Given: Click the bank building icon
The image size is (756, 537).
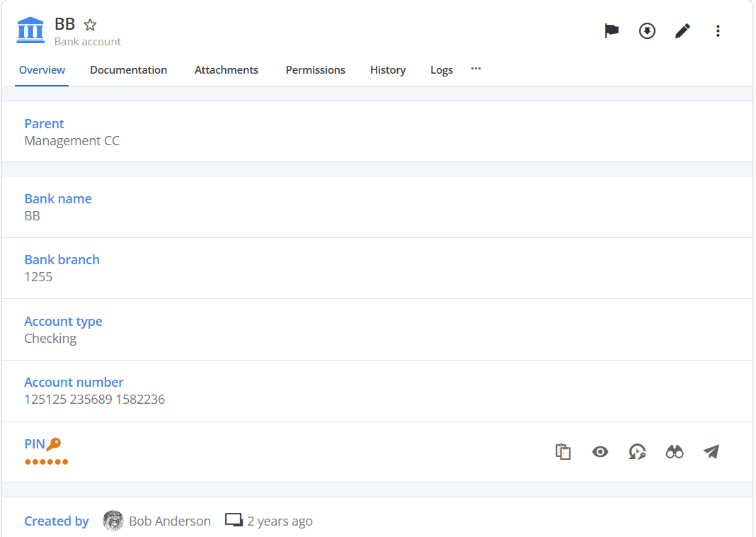Looking at the screenshot, I should pyautogui.click(x=30, y=30).
